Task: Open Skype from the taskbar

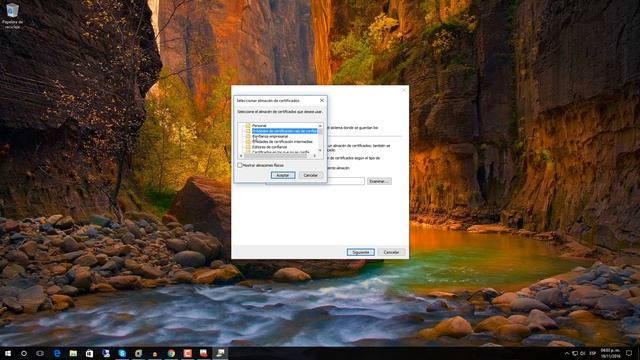Action: (122, 353)
